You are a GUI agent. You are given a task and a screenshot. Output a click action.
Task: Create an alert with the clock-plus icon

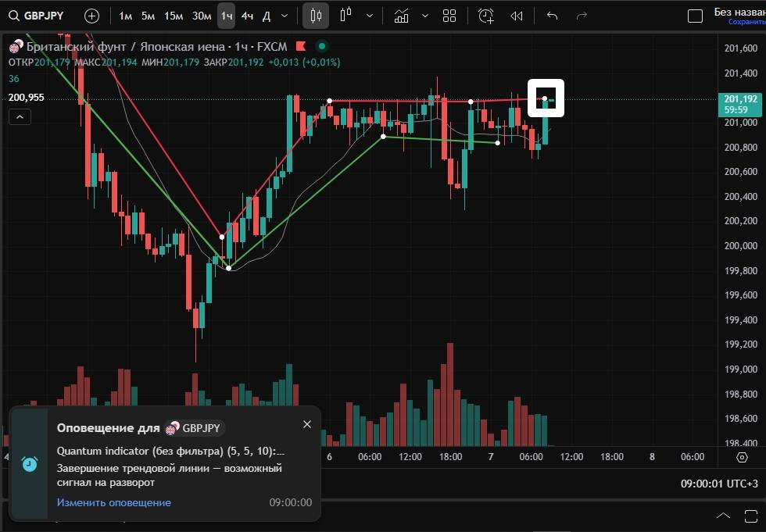486,16
